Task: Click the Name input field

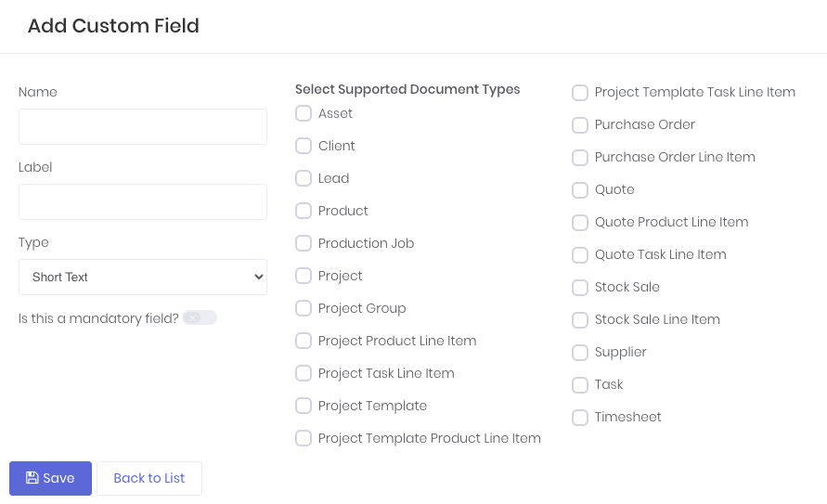Action: (143, 126)
